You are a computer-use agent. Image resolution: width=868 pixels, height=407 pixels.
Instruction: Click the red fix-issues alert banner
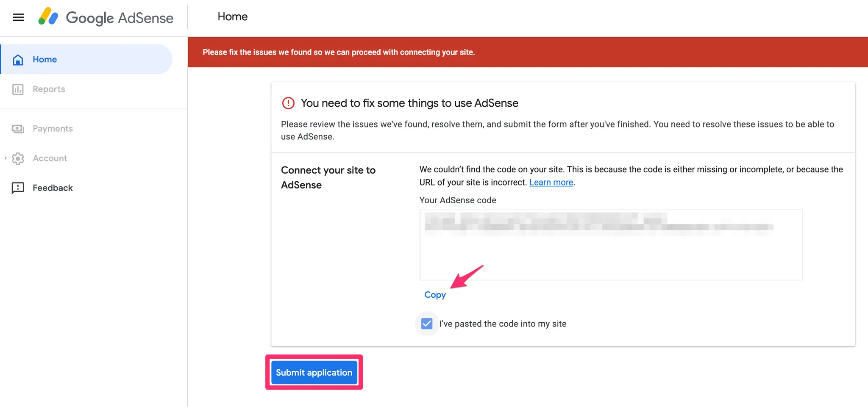[527, 52]
